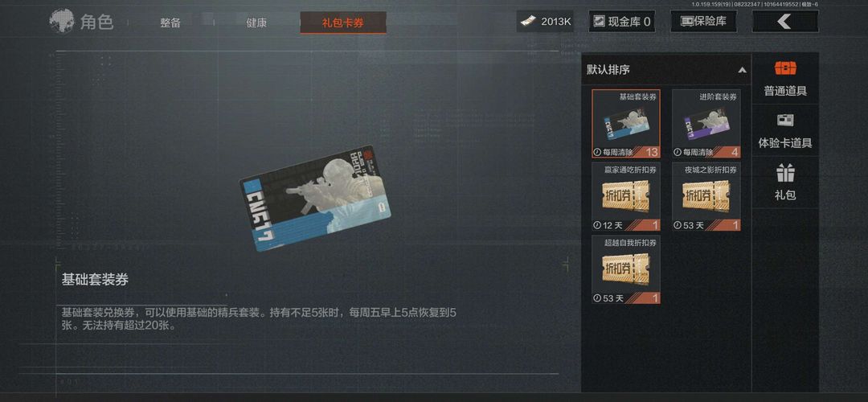Open the 普通道具 chest icon category
Viewport: 868px width, 402px height.
(x=785, y=68)
